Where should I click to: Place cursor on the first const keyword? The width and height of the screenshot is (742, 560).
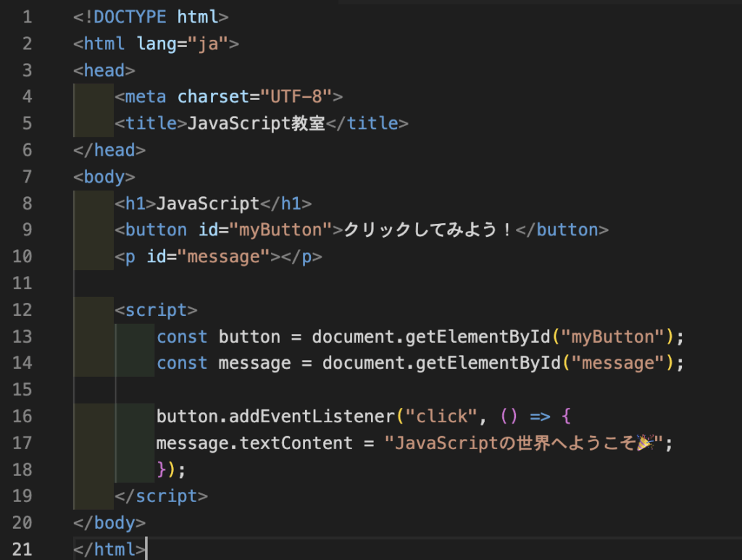point(182,336)
